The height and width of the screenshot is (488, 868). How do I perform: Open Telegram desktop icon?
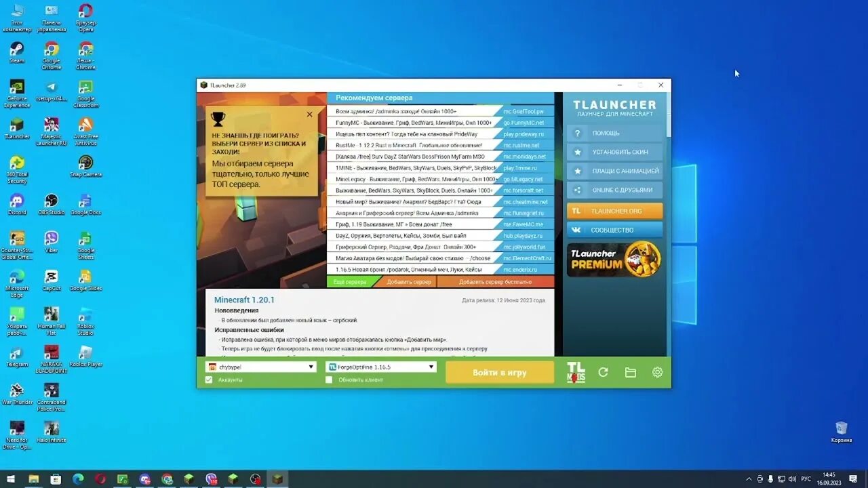tap(17, 356)
